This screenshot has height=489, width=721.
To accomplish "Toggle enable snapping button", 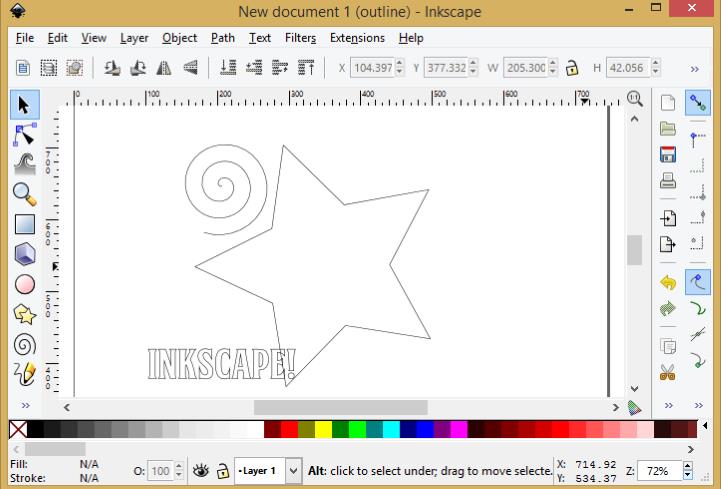I will [698, 102].
